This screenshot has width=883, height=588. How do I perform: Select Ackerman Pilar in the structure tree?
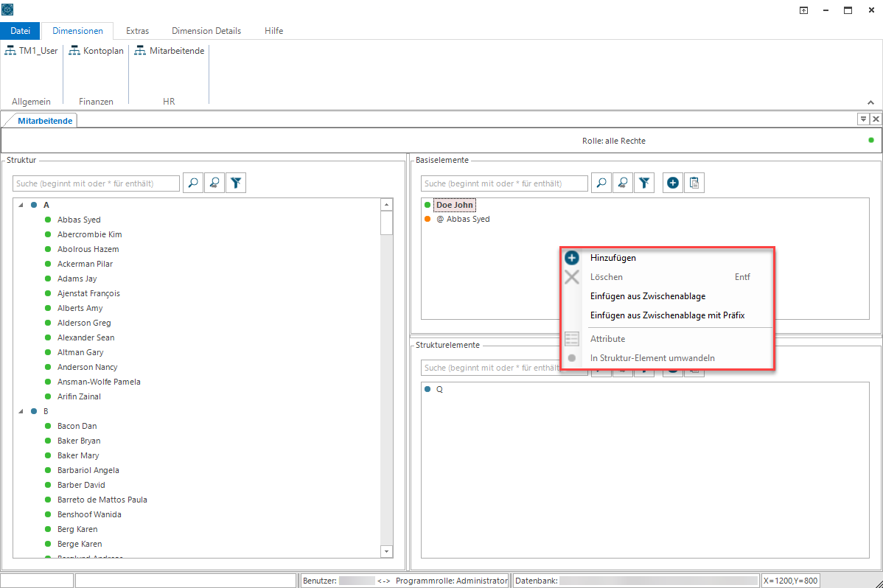coord(85,264)
